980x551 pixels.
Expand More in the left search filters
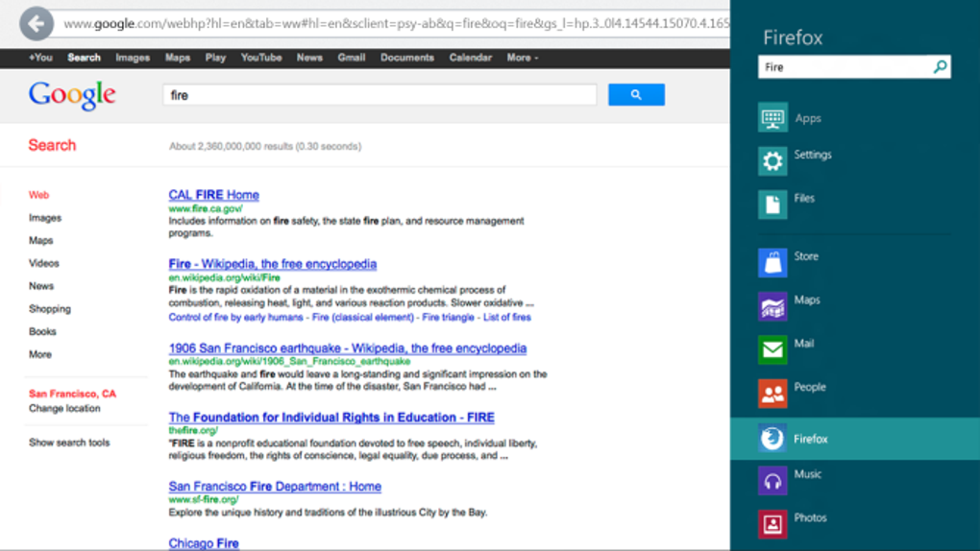click(x=40, y=354)
